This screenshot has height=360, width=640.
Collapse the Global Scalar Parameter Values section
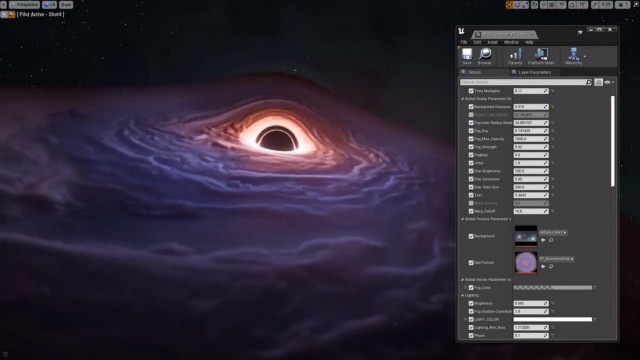(x=462, y=99)
